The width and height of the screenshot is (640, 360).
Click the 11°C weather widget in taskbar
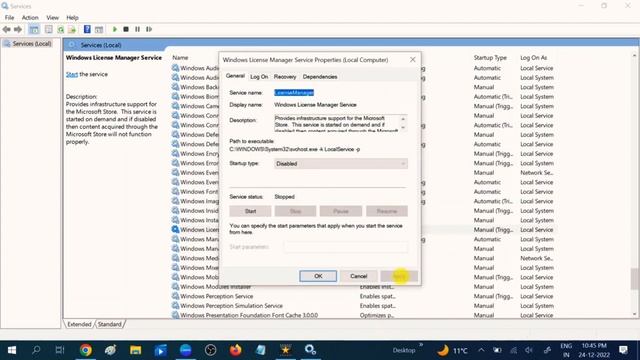(x=452, y=350)
